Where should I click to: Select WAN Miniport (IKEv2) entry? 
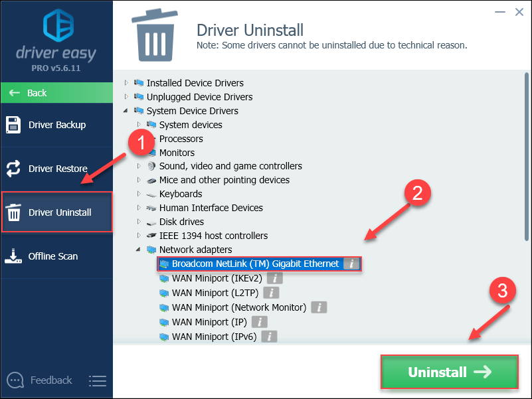tap(217, 278)
